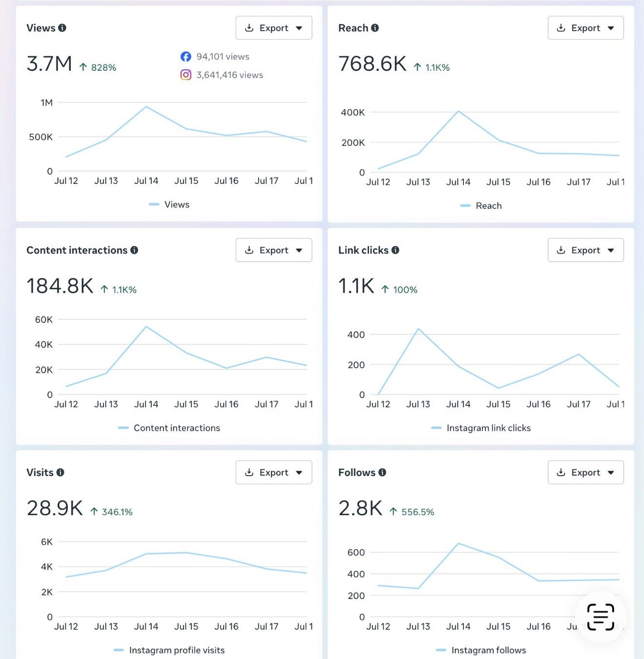Click Export label in Content interactions card
Image resolution: width=644 pixels, height=659 pixels.
[274, 251]
